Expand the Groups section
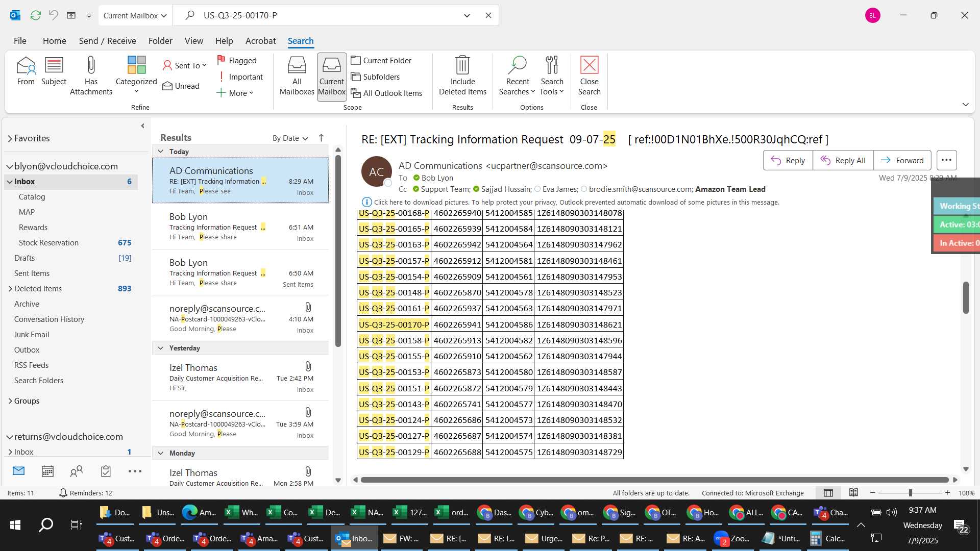The height and width of the screenshot is (551, 980). tap(10, 401)
